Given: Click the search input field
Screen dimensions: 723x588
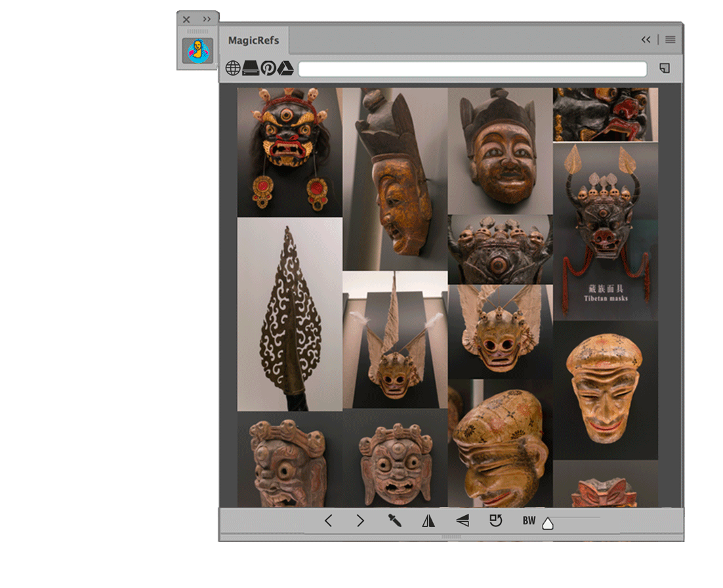Looking at the screenshot, I should [472, 69].
